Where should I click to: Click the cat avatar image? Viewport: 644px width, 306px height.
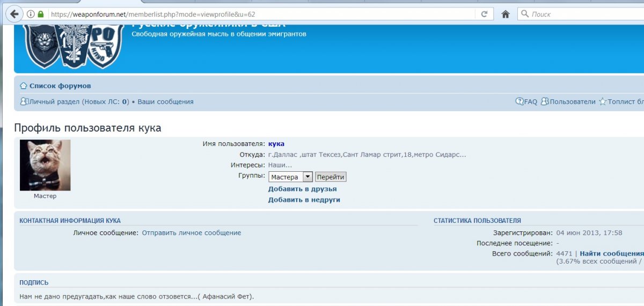(45, 165)
